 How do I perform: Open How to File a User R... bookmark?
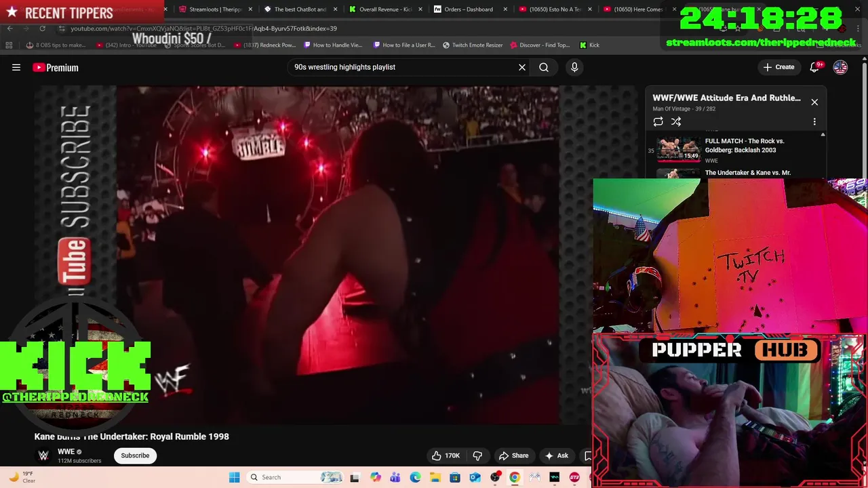click(x=404, y=45)
